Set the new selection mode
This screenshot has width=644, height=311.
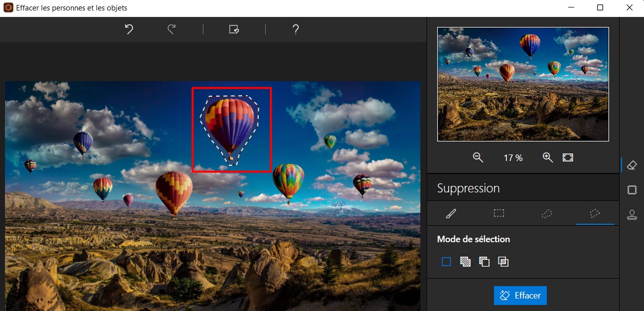(446, 262)
